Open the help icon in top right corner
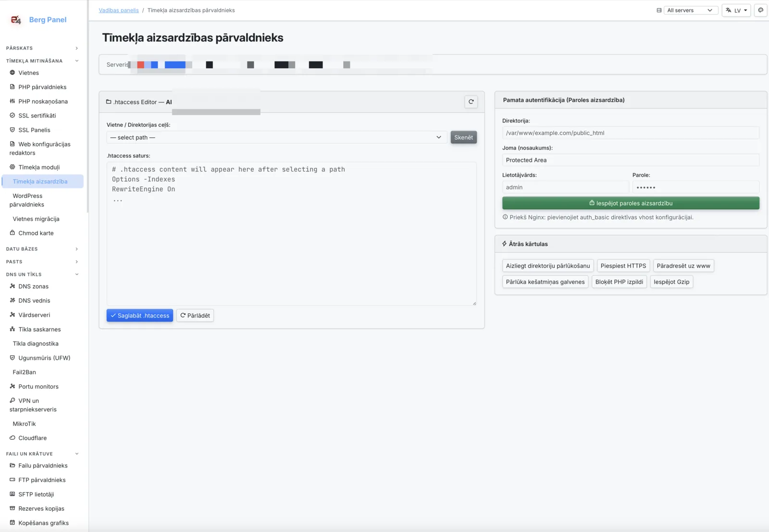This screenshot has width=769, height=532. (760, 10)
